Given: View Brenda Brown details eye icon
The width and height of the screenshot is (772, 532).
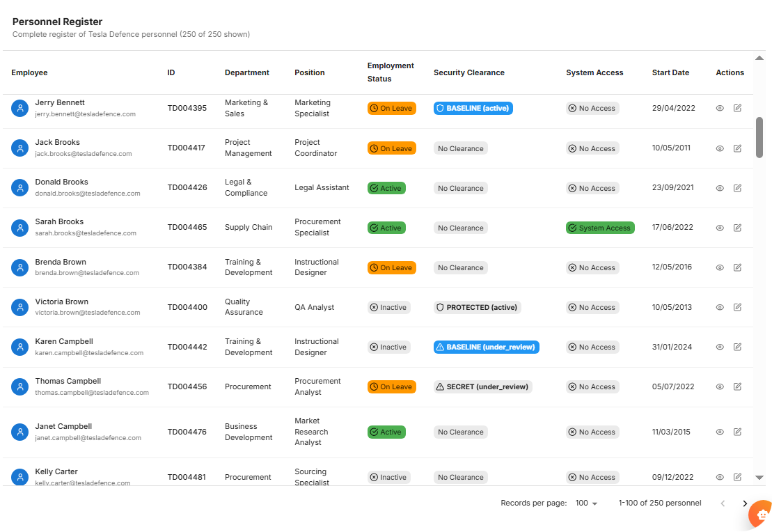Looking at the screenshot, I should click(x=720, y=267).
